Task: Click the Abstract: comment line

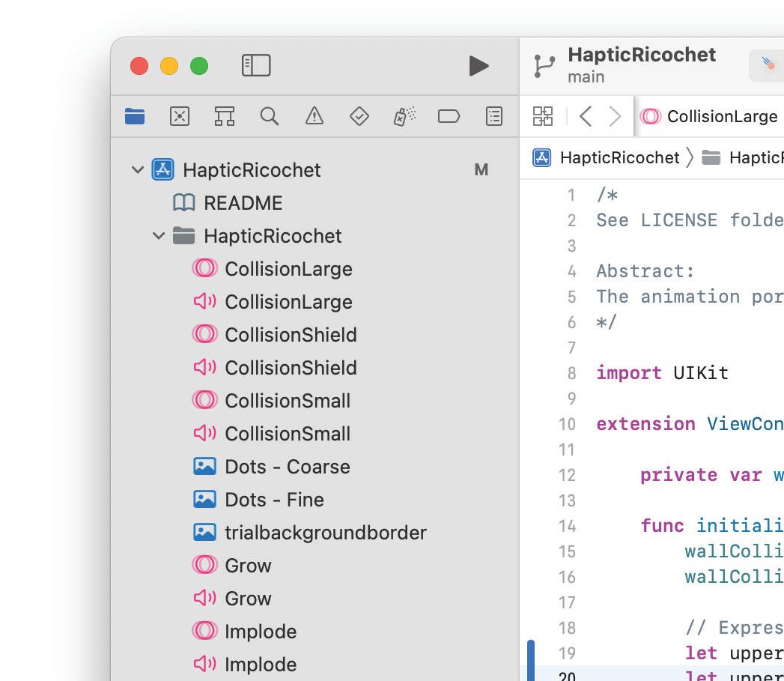Action: click(645, 272)
